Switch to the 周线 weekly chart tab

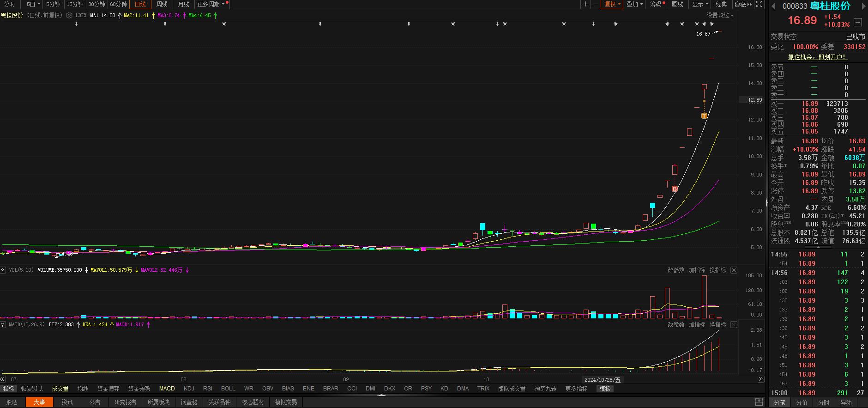[x=162, y=4]
